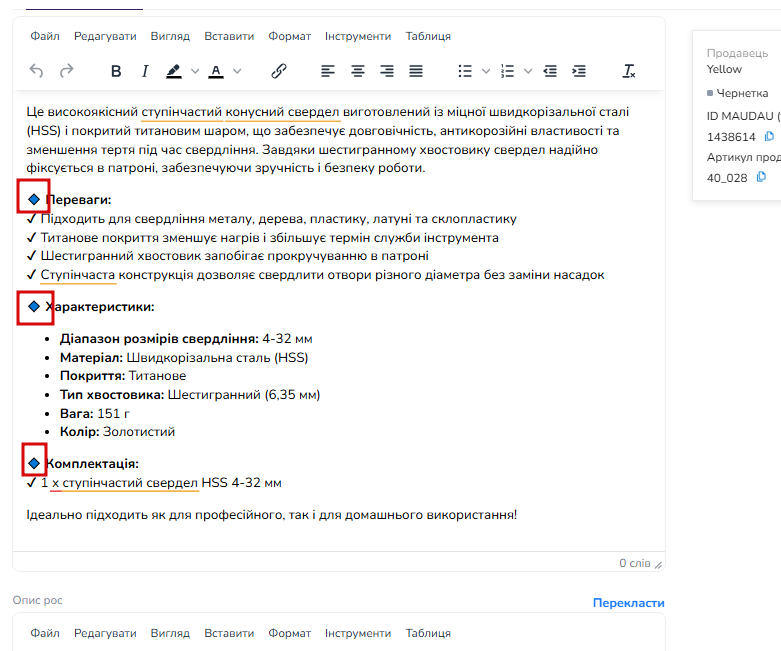The image size is (781, 651).
Task: Open the Вставити menu in top editor
Action: tap(229, 36)
